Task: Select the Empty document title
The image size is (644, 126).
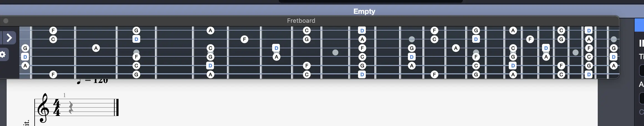Action: click(364, 11)
